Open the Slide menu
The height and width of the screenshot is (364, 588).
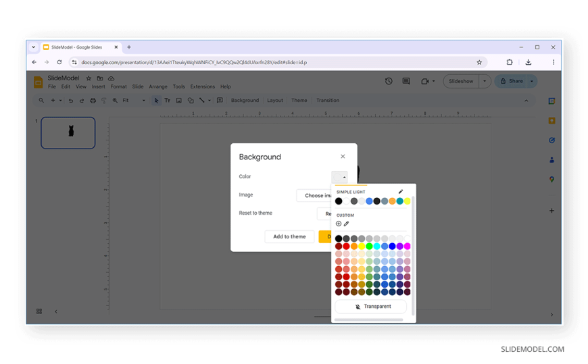pyautogui.click(x=138, y=86)
